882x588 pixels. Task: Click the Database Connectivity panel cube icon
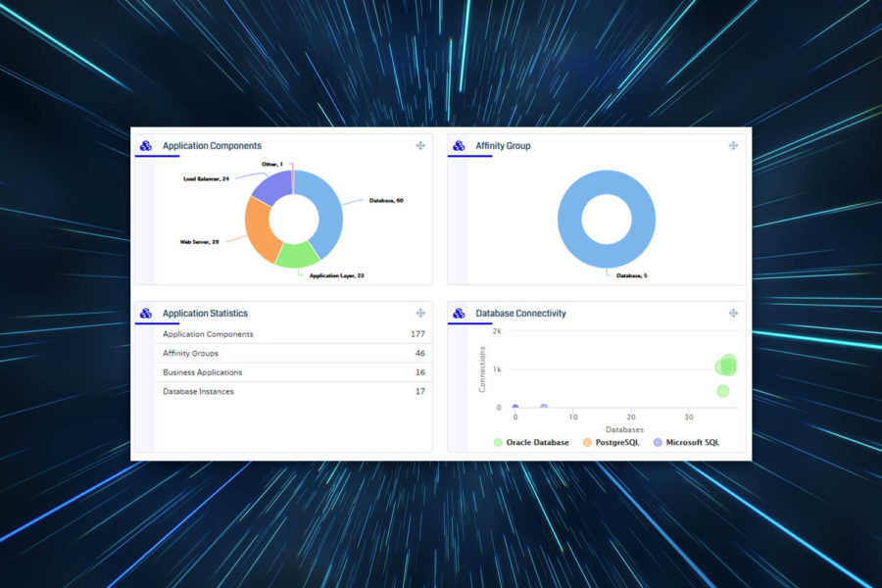[x=459, y=313]
